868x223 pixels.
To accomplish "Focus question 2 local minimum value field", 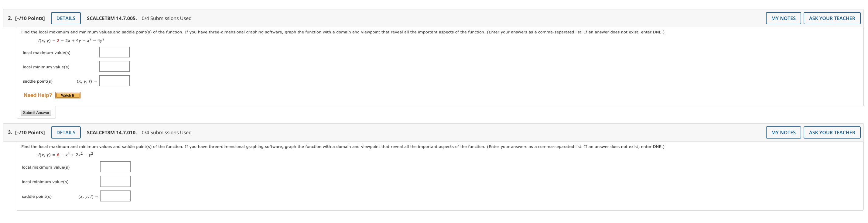I will coord(114,66).
